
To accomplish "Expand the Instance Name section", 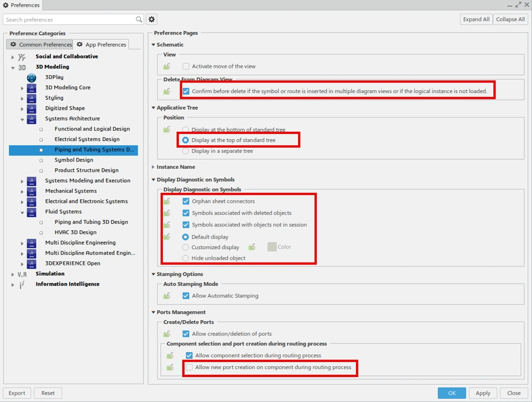I will tap(154, 167).
